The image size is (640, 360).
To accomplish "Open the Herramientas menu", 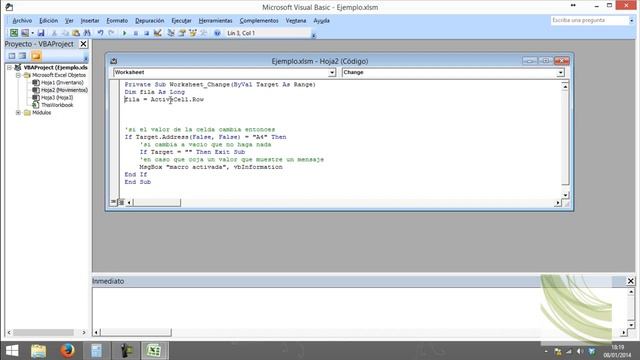I will (x=215, y=20).
